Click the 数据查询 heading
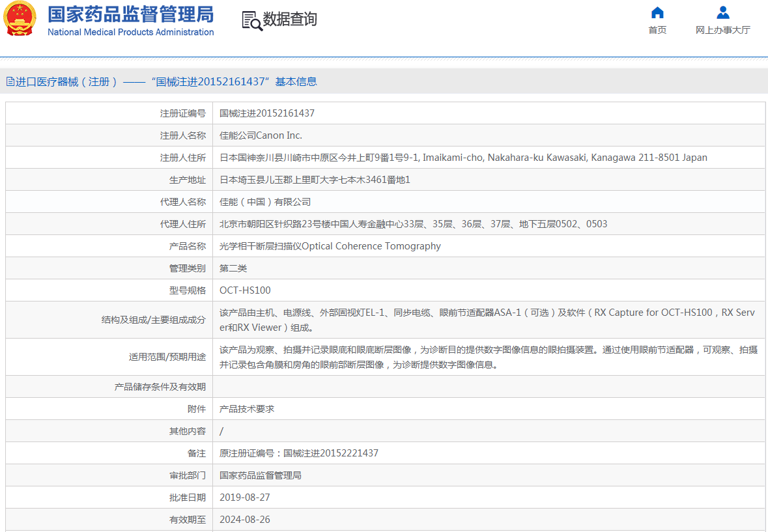Viewport: 768px width, 532px height. [290, 19]
